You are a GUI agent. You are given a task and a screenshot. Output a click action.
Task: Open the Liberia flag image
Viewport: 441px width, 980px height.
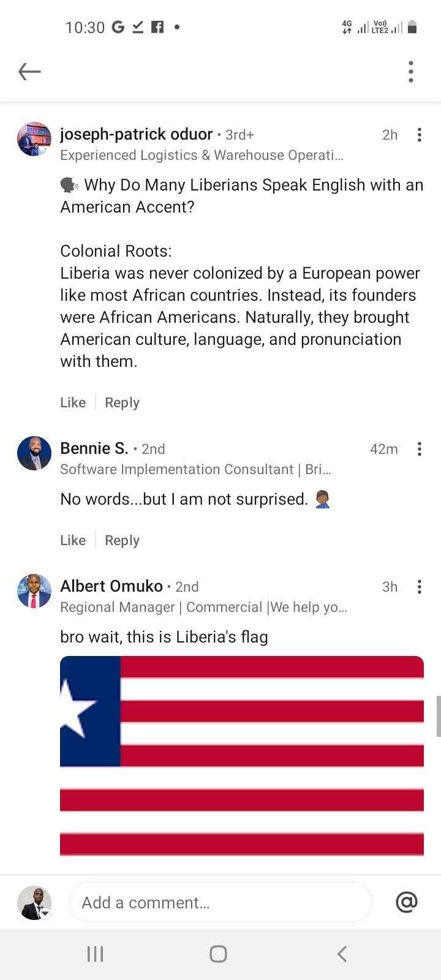242,755
